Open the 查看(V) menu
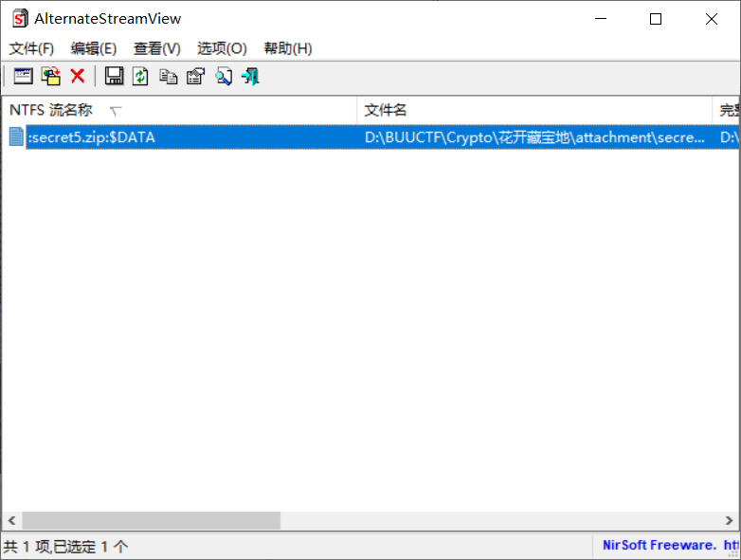741x560 pixels. 157,48
